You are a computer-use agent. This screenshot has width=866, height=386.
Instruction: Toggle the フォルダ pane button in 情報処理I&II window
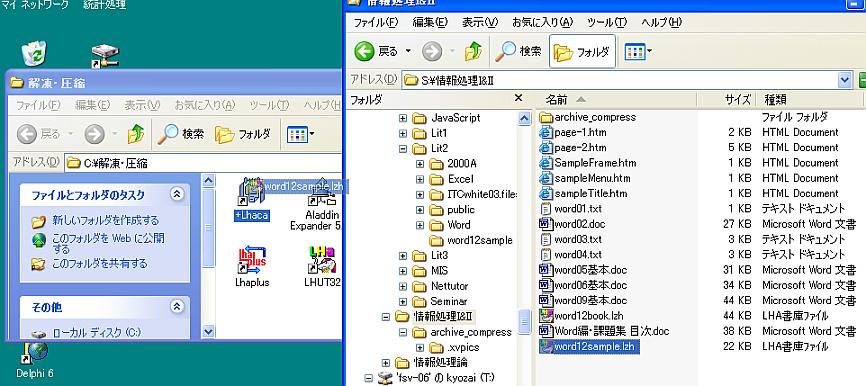(582, 52)
